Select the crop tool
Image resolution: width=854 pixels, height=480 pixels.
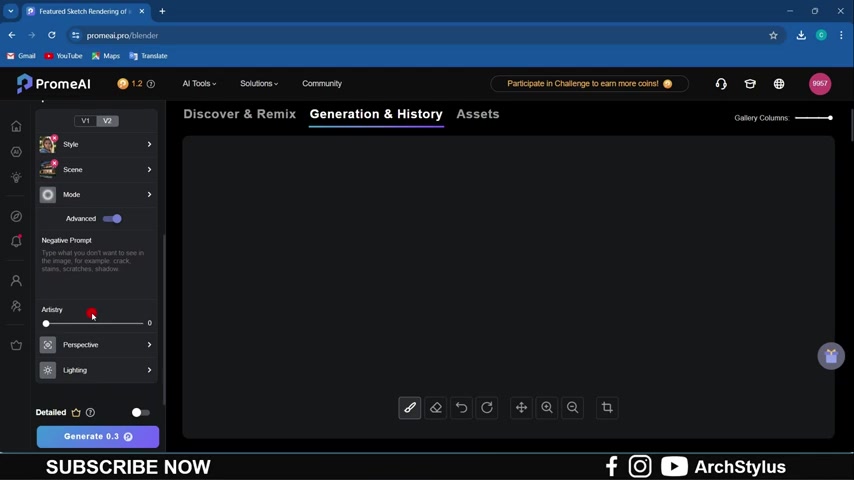coord(607,408)
